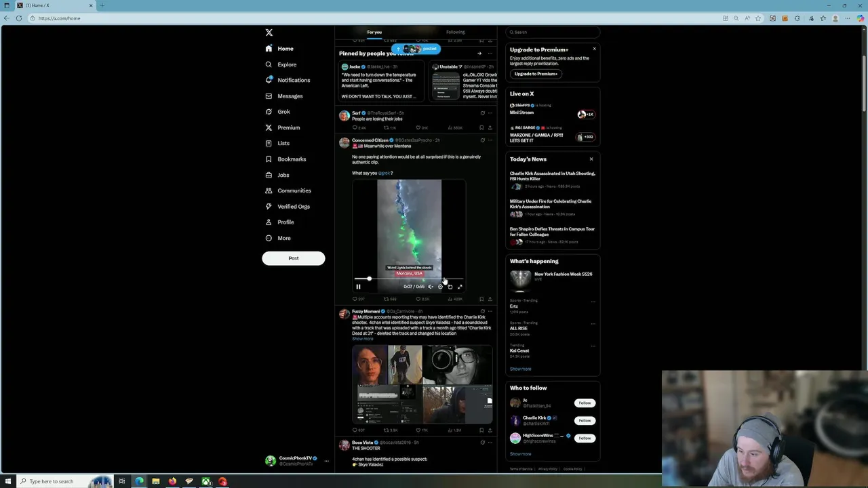This screenshot has width=868, height=488.
Task: Click Show more under Who to follow
Action: (x=520, y=454)
